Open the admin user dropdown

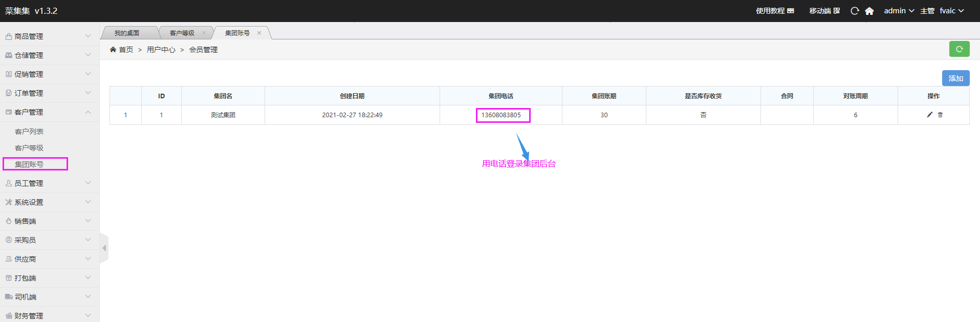pos(899,11)
